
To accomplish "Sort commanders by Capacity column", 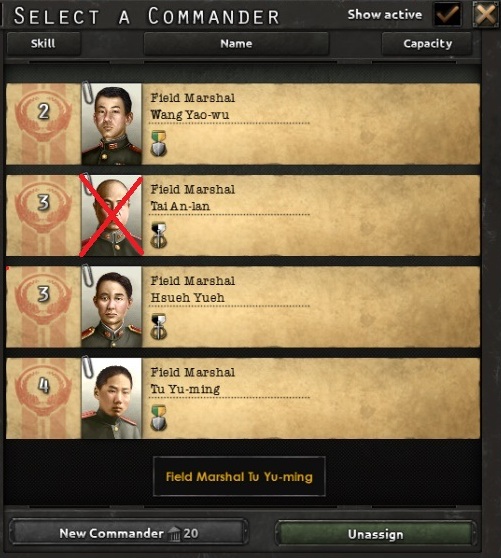I will pos(427,44).
